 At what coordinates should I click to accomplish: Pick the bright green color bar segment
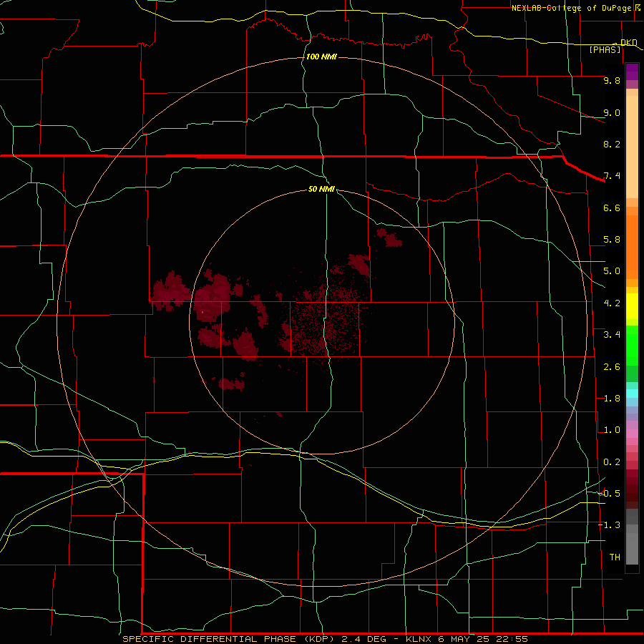click(632, 346)
